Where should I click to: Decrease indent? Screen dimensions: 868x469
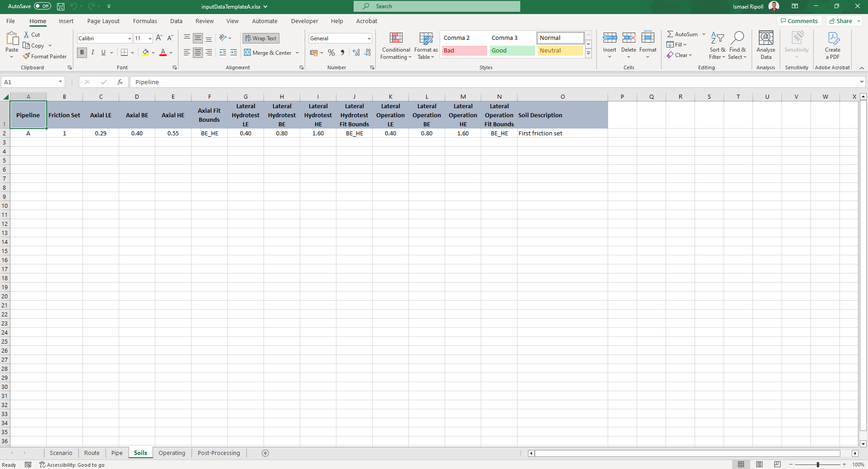tap(223, 53)
